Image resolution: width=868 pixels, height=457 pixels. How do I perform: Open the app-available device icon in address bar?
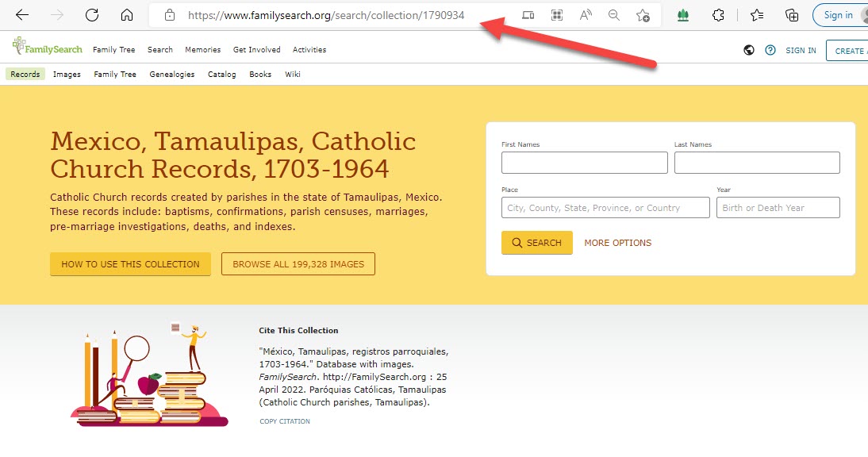tap(528, 15)
